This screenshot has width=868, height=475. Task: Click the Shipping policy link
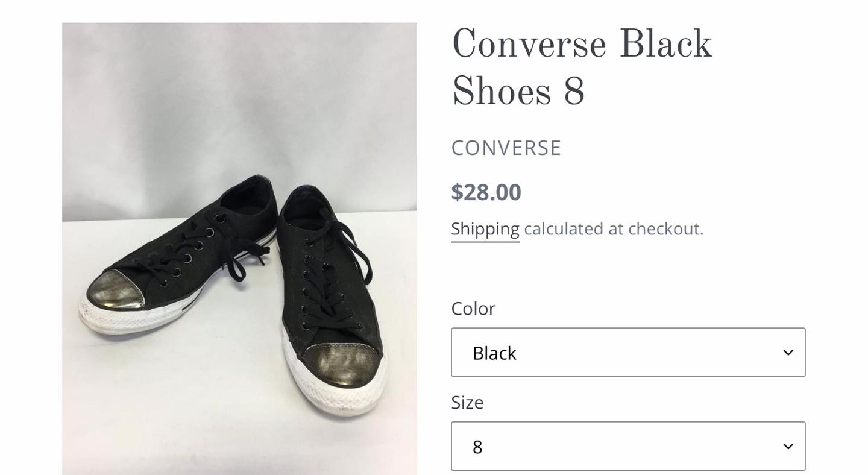[485, 229]
